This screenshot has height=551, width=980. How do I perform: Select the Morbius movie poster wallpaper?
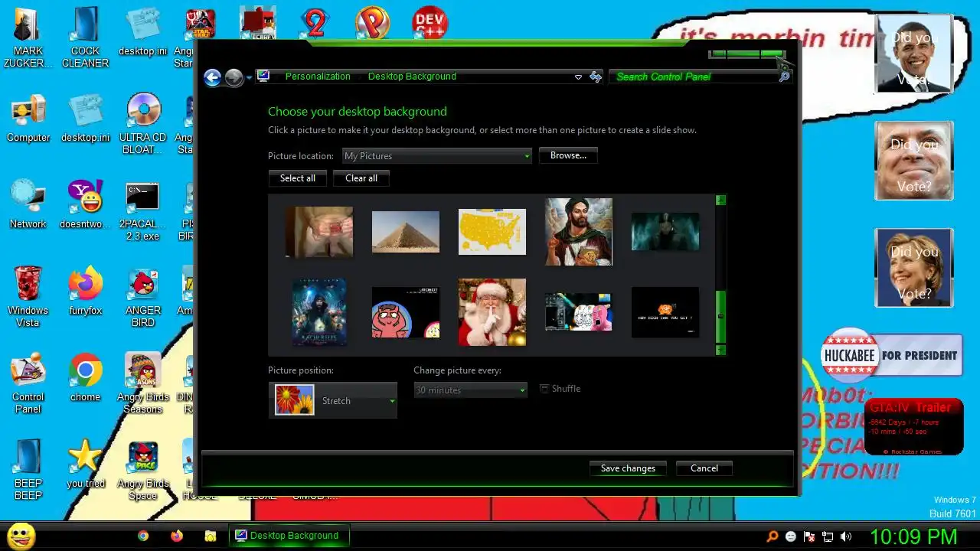(319, 312)
